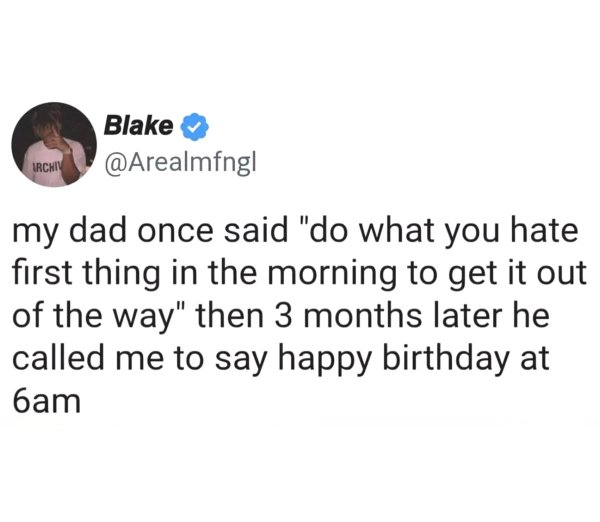Open the @Arealmfngl handle link
This screenshot has width=600, height=522.
tap(173, 157)
